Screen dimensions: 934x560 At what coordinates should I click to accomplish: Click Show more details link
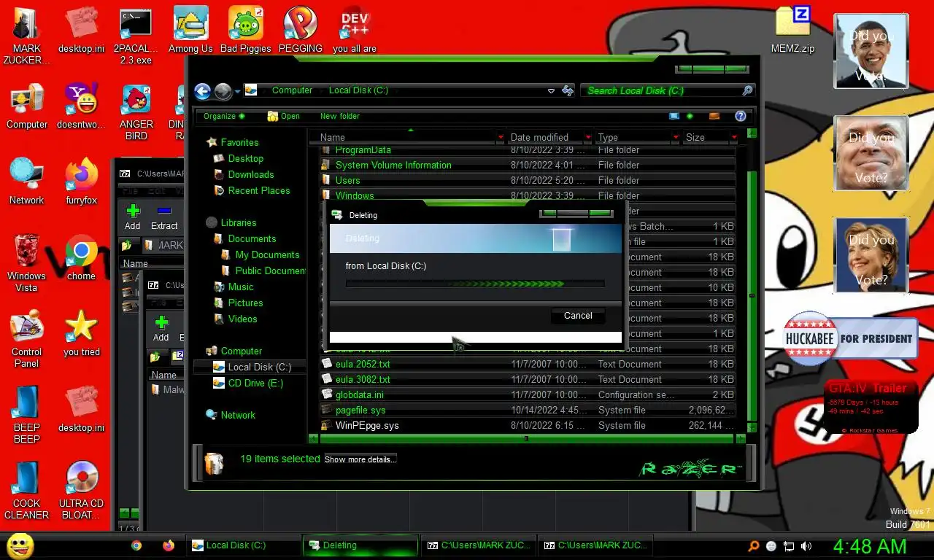[360, 459]
